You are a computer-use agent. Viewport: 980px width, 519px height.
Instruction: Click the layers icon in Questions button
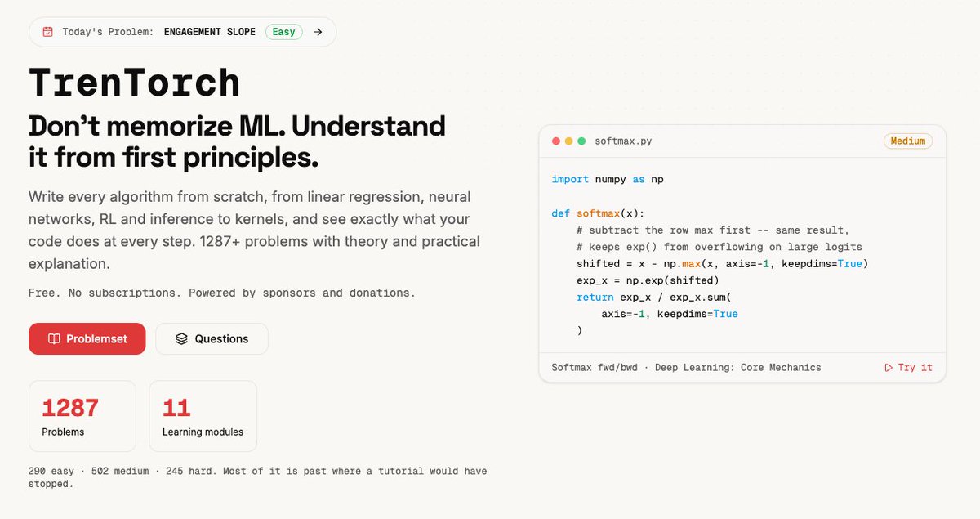pyautogui.click(x=181, y=338)
